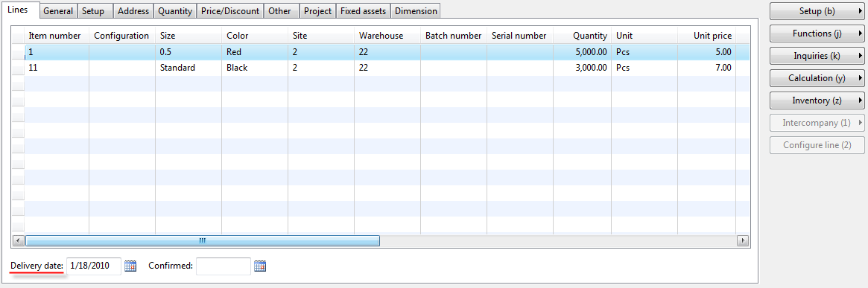Open the Project tab
868x288 pixels.
pyautogui.click(x=317, y=10)
